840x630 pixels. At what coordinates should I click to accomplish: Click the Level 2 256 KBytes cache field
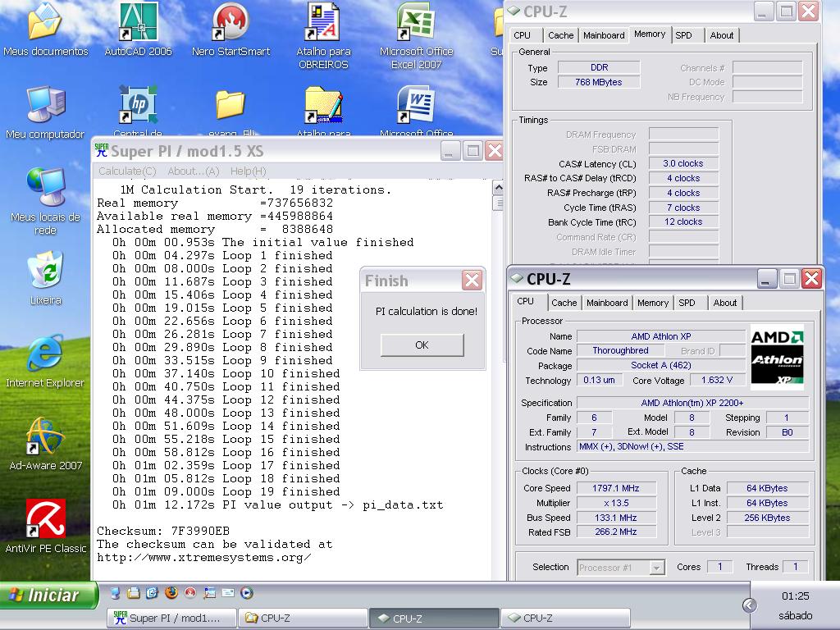pyautogui.click(x=767, y=518)
